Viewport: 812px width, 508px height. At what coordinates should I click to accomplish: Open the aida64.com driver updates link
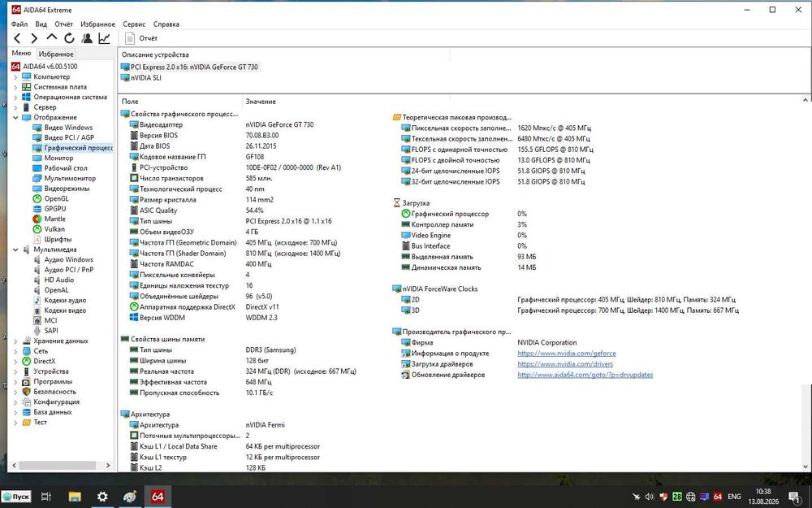click(x=585, y=375)
